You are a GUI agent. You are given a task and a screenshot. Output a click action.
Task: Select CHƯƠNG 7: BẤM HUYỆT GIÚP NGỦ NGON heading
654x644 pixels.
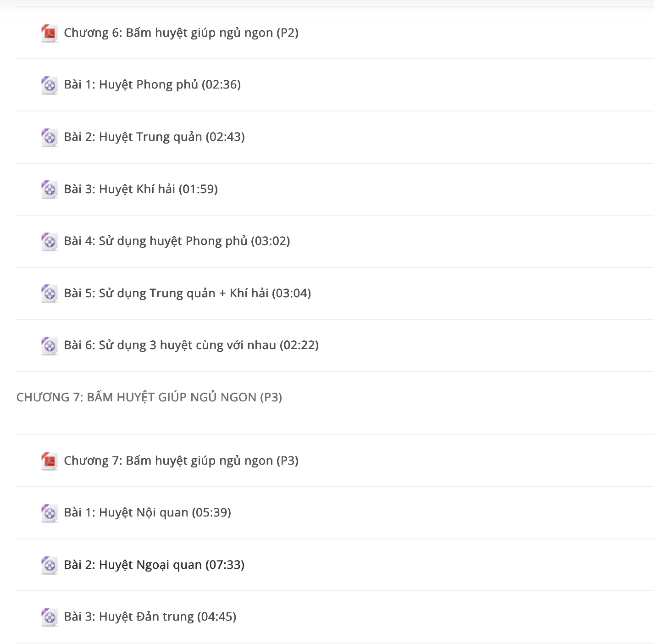click(149, 397)
